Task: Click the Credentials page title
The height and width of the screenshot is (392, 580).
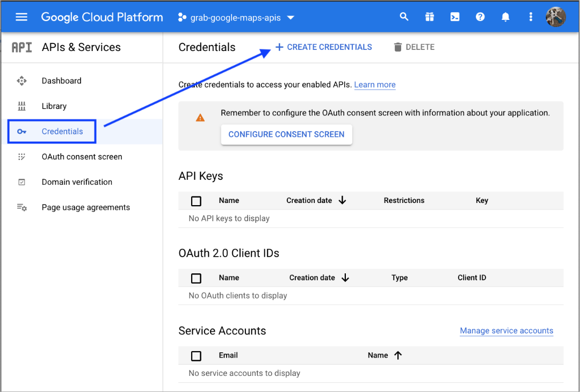Action: 207,47
